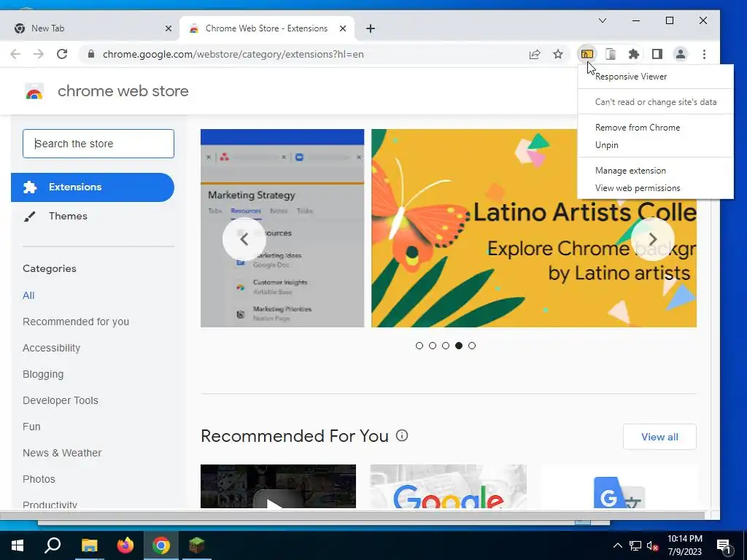Open News & Weather category
This screenshot has width=747, height=560.
(x=62, y=453)
